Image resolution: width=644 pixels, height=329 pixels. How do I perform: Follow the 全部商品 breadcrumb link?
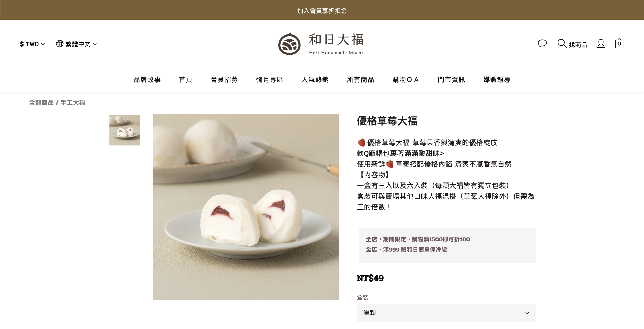pos(41,103)
